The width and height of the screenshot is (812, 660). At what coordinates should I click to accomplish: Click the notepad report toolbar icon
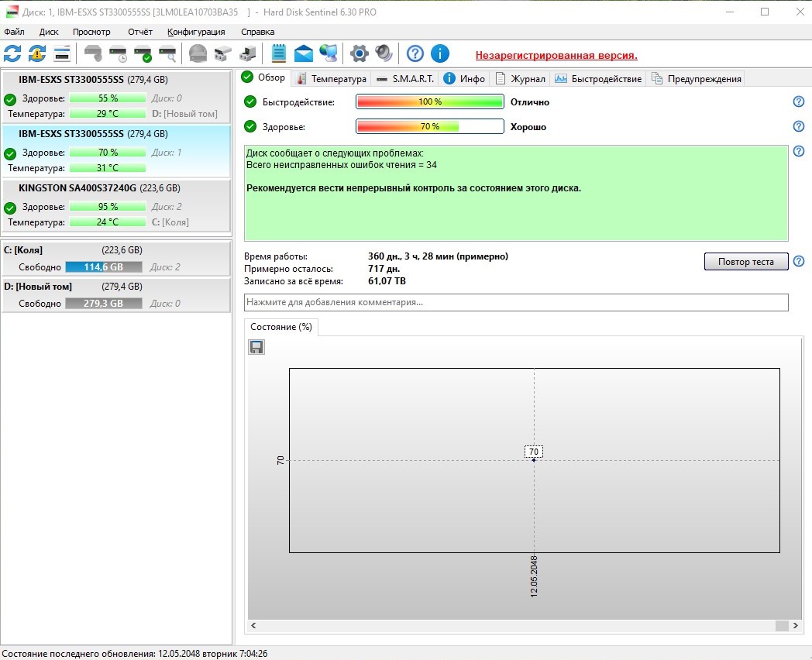[279, 53]
